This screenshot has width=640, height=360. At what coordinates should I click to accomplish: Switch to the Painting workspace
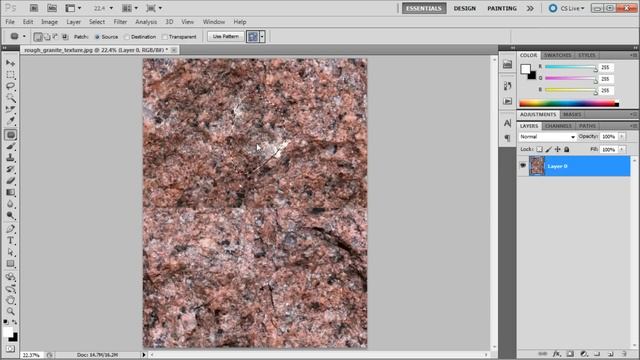click(x=502, y=8)
